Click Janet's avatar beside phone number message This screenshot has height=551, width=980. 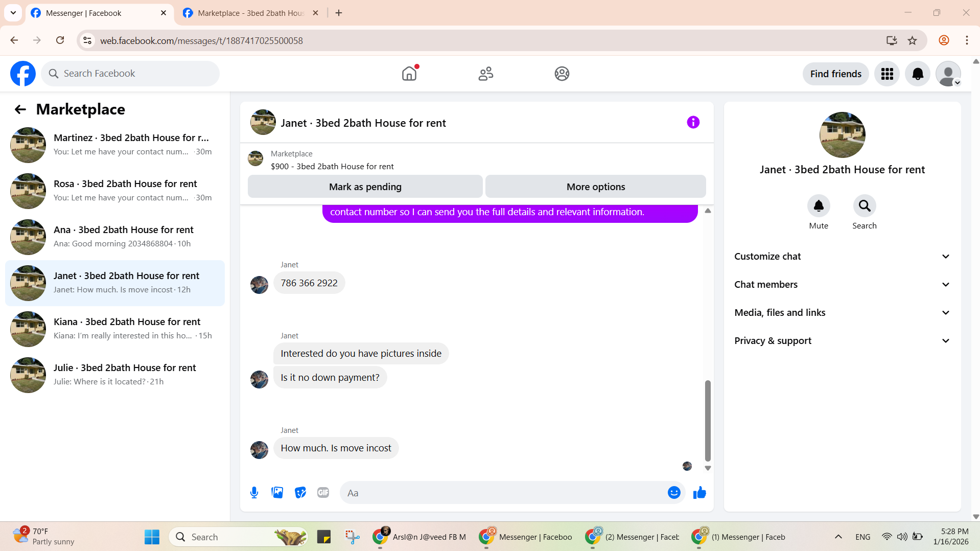[259, 285]
